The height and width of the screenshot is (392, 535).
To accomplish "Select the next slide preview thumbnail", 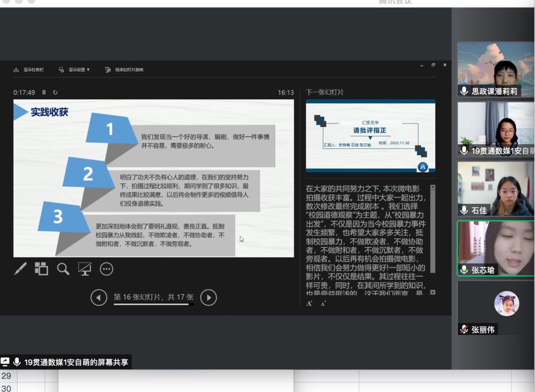I will click(370, 136).
